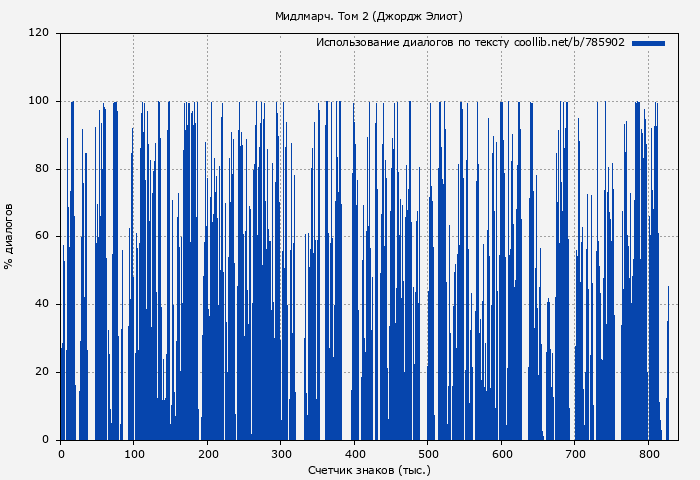Click the 80 tick label on y-axis
The image size is (700, 480).
pyautogui.click(x=42, y=169)
